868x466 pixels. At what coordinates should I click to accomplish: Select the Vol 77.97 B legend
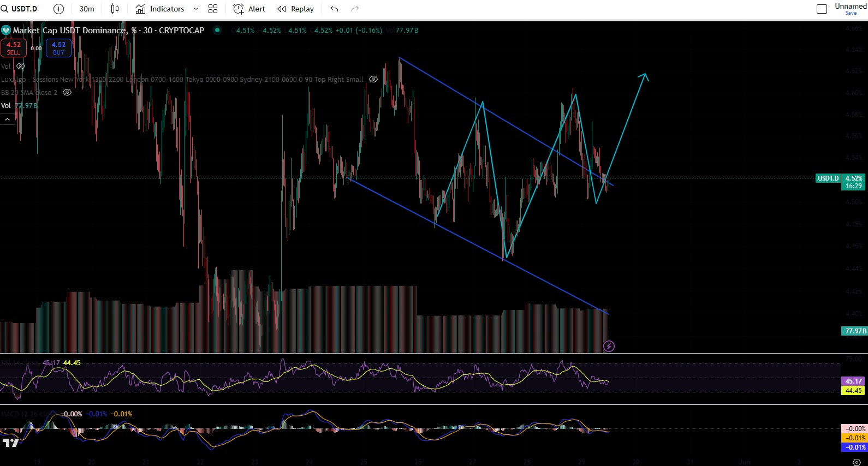point(19,105)
